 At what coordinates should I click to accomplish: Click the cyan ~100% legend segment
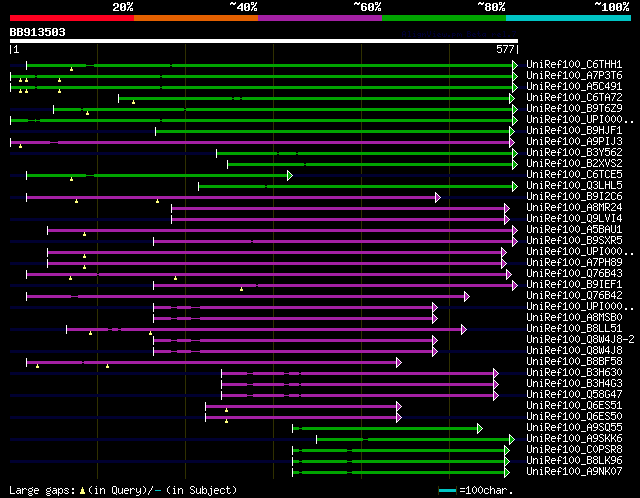569,18
